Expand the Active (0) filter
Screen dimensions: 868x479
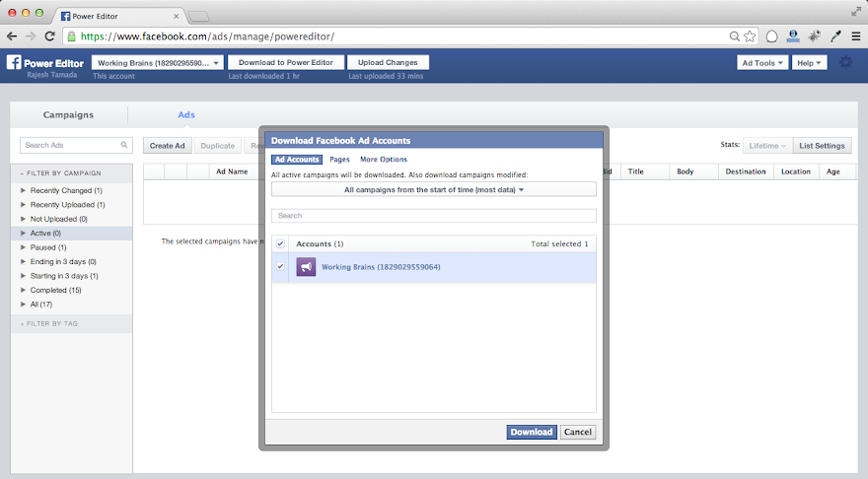(x=23, y=233)
